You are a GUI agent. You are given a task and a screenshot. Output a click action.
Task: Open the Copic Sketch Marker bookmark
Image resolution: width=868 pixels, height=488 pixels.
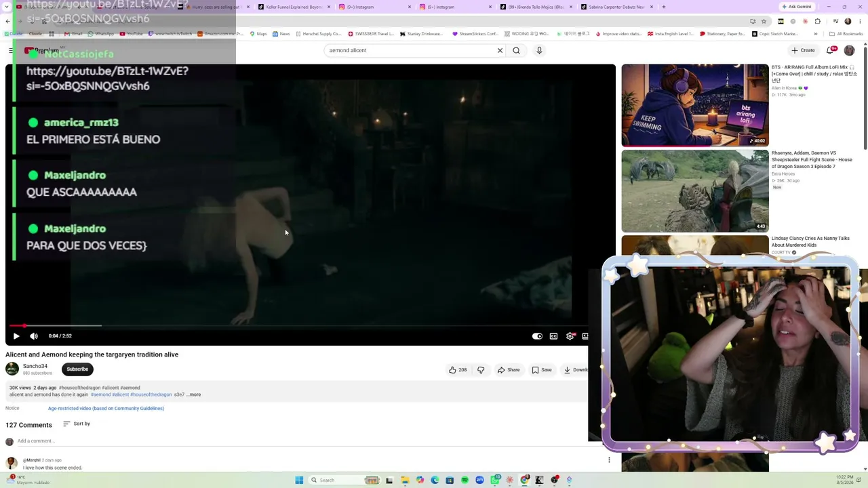pos(775,34)
